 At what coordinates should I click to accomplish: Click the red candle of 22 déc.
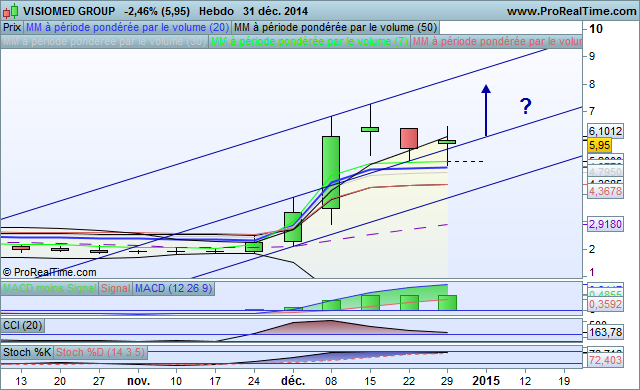(409, 138)
